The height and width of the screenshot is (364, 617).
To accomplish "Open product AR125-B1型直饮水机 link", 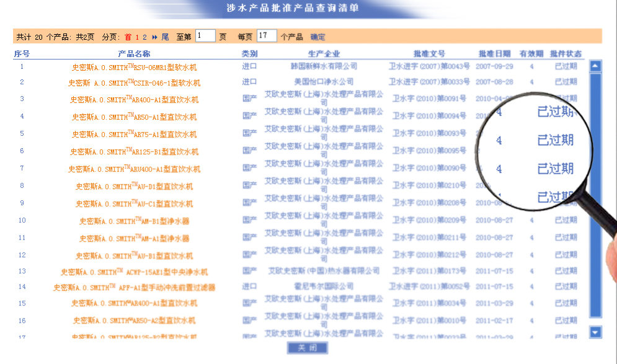I will coord(134,151).
